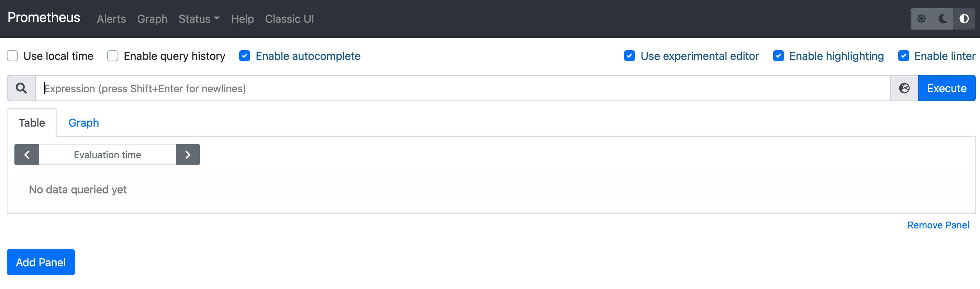Click the search magnifier icon

pyautogui.click(x=21, y=88)
